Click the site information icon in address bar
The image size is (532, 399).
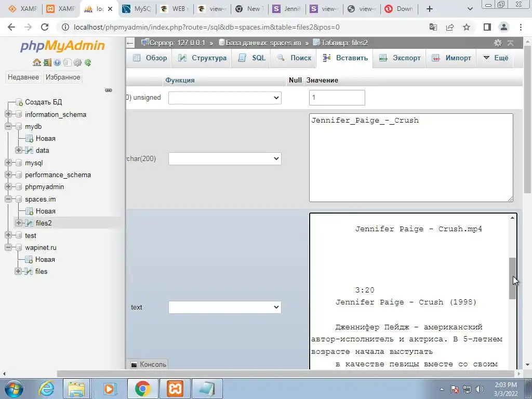coord(65,27)
